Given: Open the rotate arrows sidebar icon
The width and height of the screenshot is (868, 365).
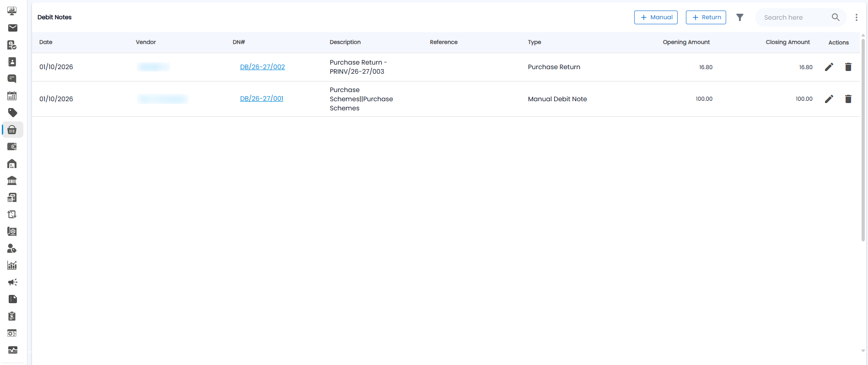Looking at the screenshot, I should coord(12,214).
